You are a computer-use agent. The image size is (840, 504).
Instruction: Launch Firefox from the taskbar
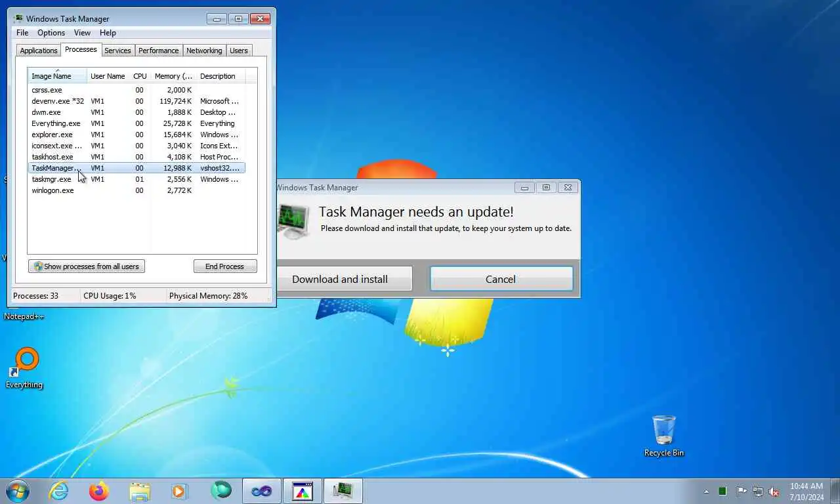(x=99, y=491)
